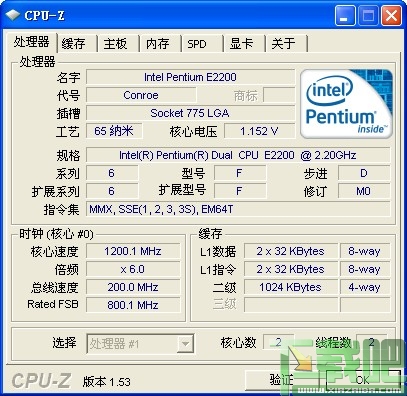The image size is (407, 396).
Task: Click the OK button
Action: [363, 380]
